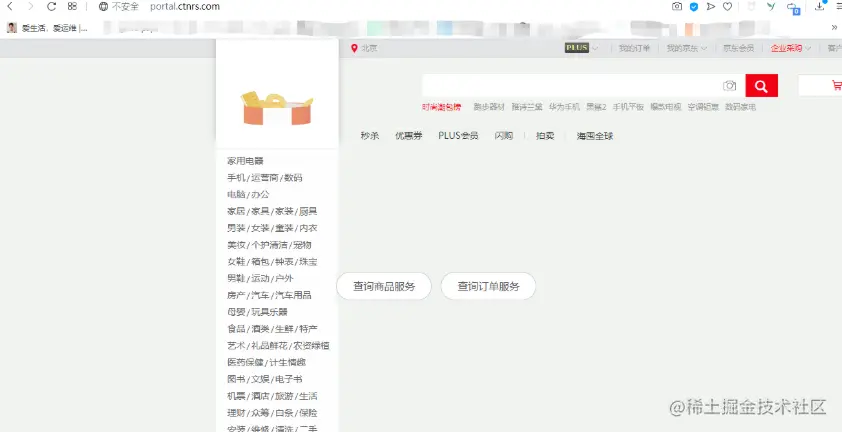Click the red search magnifier button
The image size is (842, 432).
point(761,85)
